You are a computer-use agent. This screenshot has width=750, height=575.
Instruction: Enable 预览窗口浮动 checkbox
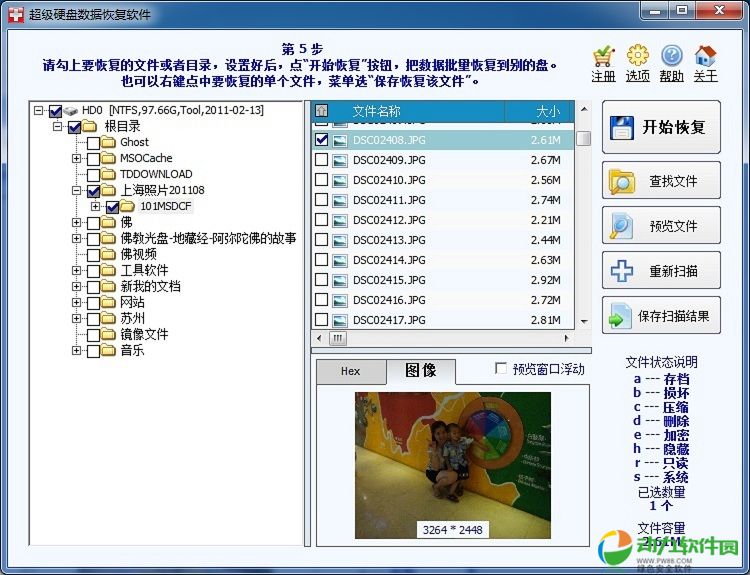tap(501, 369)
